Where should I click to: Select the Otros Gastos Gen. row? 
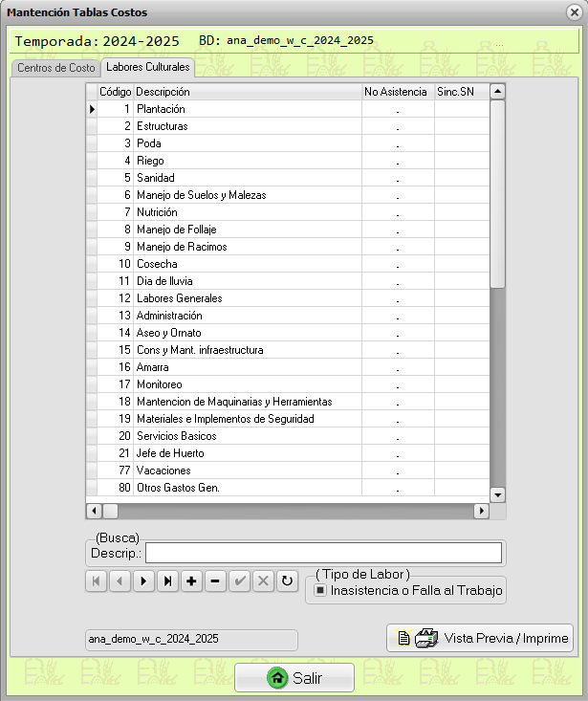coord(288,488)
